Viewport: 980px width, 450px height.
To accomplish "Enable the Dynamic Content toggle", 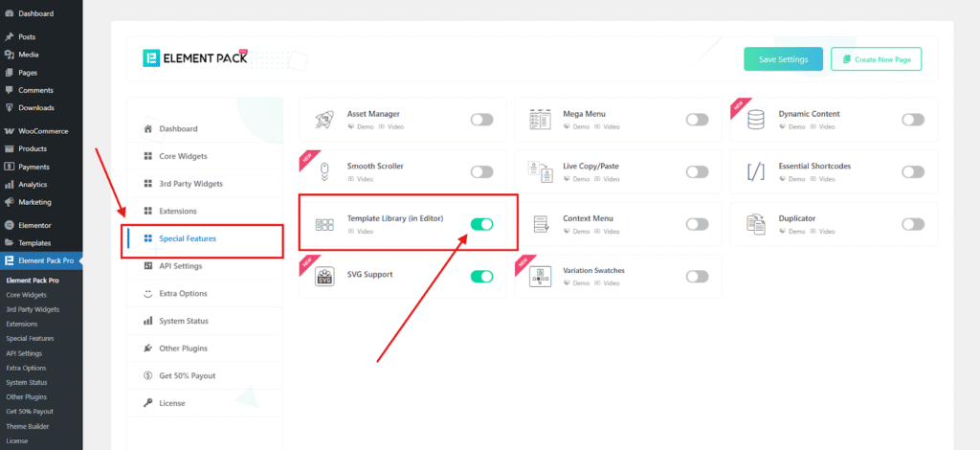I will pyautogui.click(x=913, y=120).
